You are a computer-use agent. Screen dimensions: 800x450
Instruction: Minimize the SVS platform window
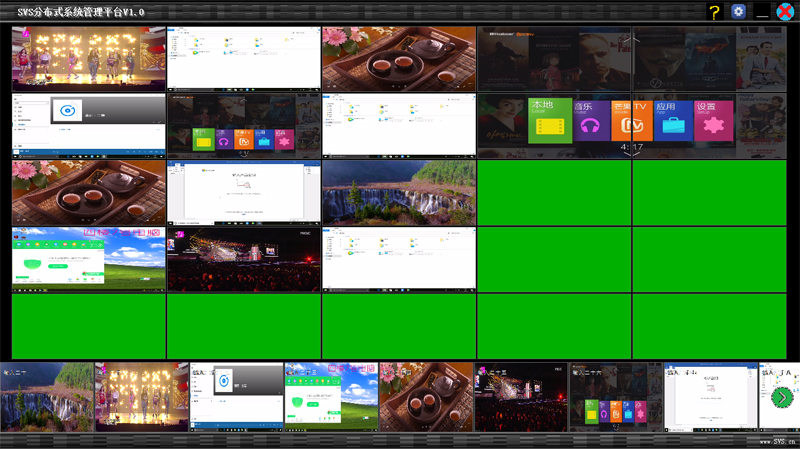point(763,14)
